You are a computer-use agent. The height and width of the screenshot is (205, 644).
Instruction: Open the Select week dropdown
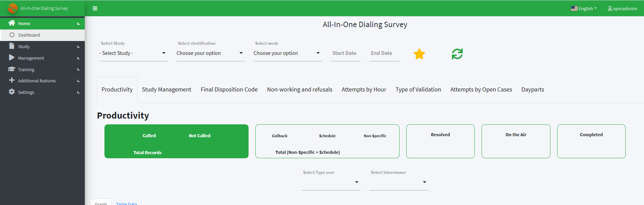pos(288,53)
